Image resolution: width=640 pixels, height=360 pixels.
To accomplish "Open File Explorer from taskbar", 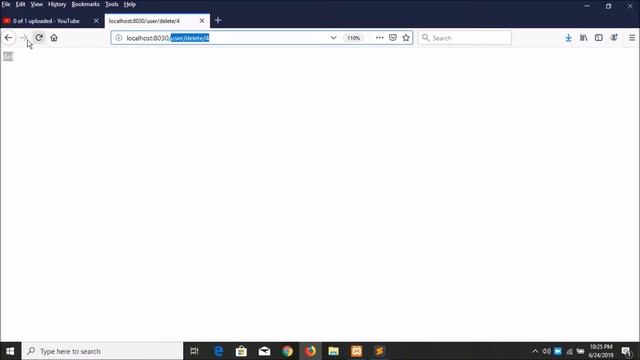I will pyautogui.click(x=333, y=351).
